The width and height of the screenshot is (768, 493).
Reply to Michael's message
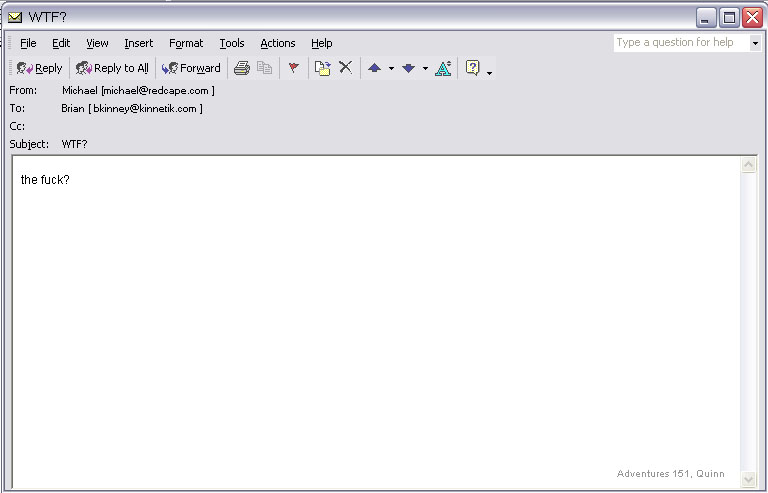39,68
